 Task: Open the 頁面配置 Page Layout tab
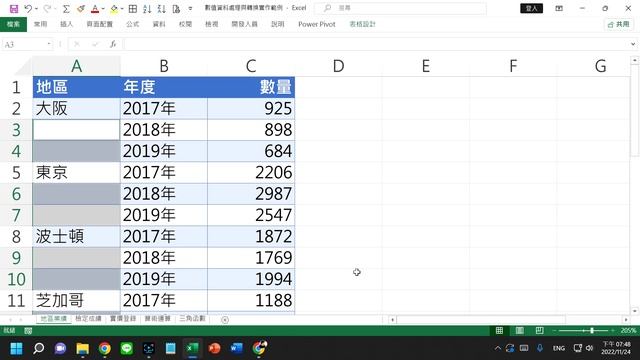pyautogui.click(x=100, y=24)
